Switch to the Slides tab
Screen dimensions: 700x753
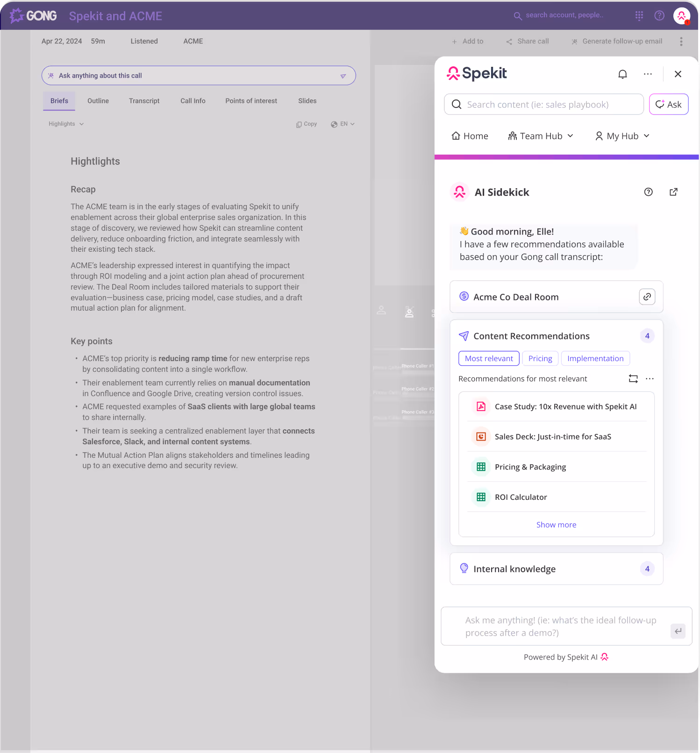(307, 101)
